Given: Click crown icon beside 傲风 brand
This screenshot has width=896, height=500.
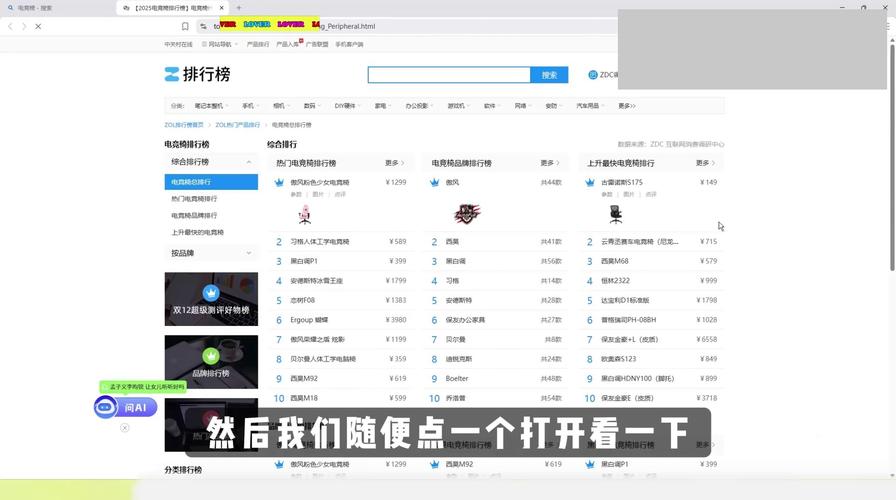Looking at the screenshot, I should [434, 182].
